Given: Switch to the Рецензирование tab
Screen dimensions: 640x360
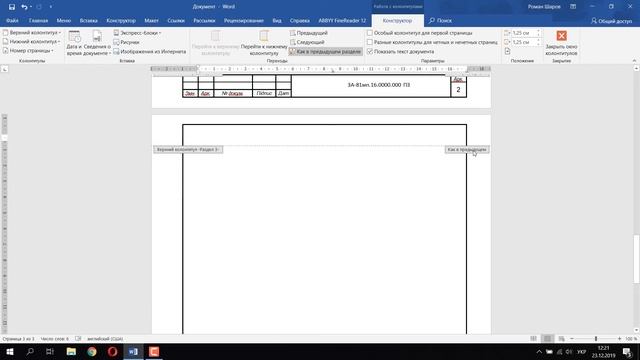Looking at the screenshot, I should pyautogui.click(x=244, y=20).
